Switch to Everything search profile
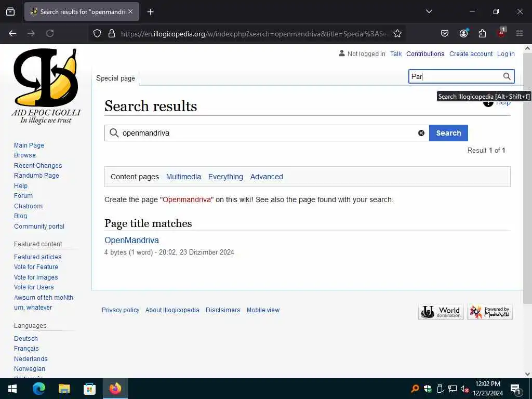 click(x=225, y=177)
